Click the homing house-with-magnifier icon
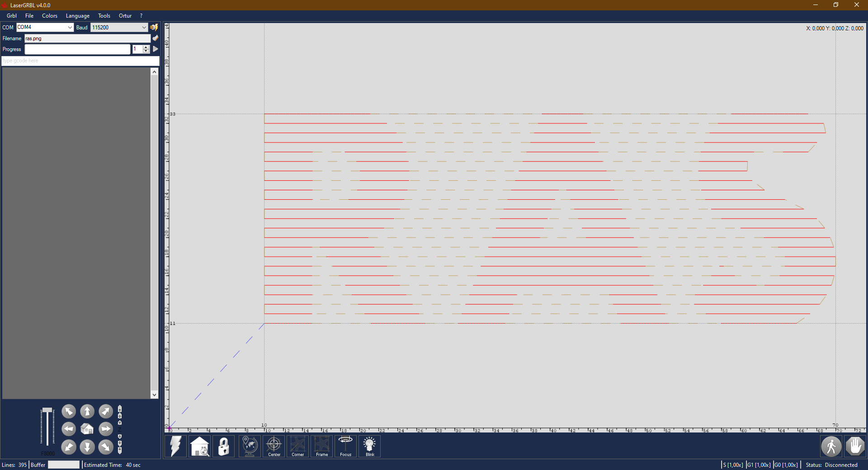Viewport: 868px width, 470px height. (199, 446)
